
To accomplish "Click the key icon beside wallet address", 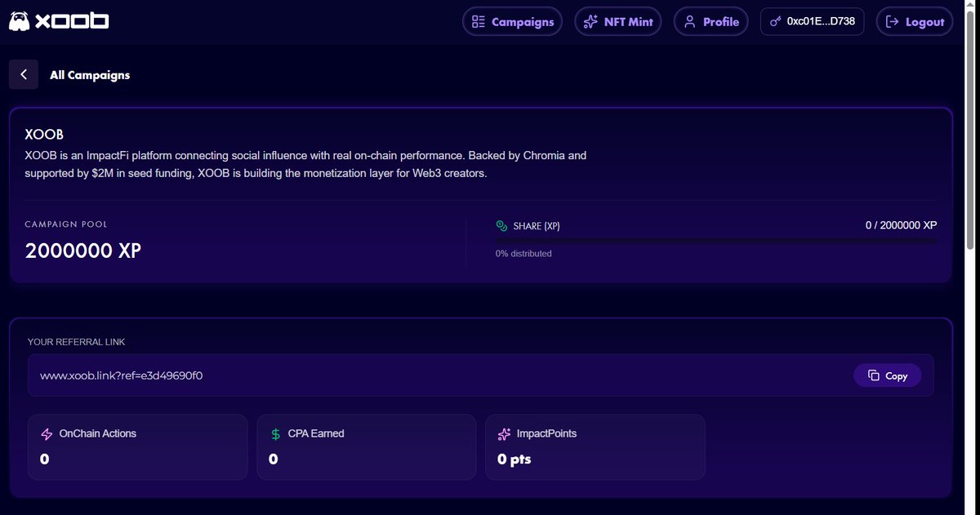I will point(775,22).
